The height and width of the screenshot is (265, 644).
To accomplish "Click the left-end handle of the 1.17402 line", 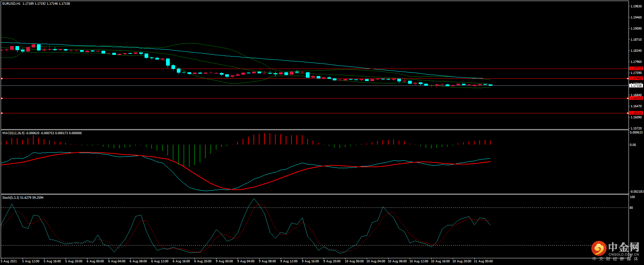I will [2, 79].
